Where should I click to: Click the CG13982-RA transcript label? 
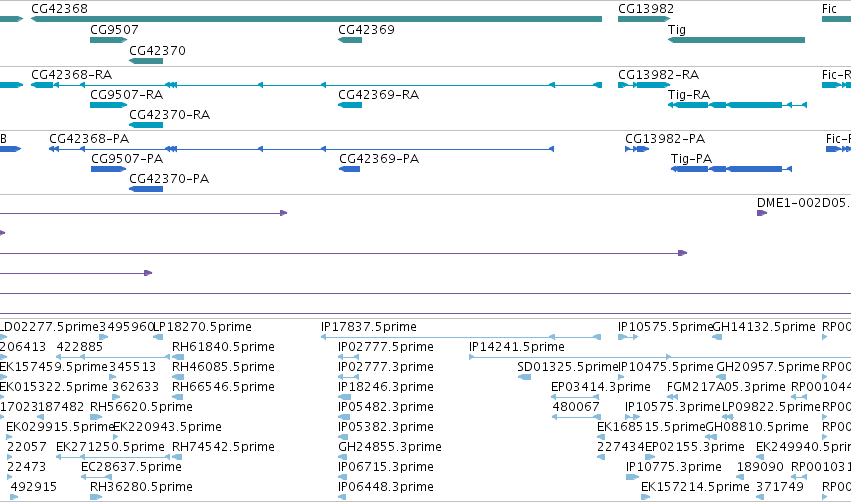coord(658,74)
